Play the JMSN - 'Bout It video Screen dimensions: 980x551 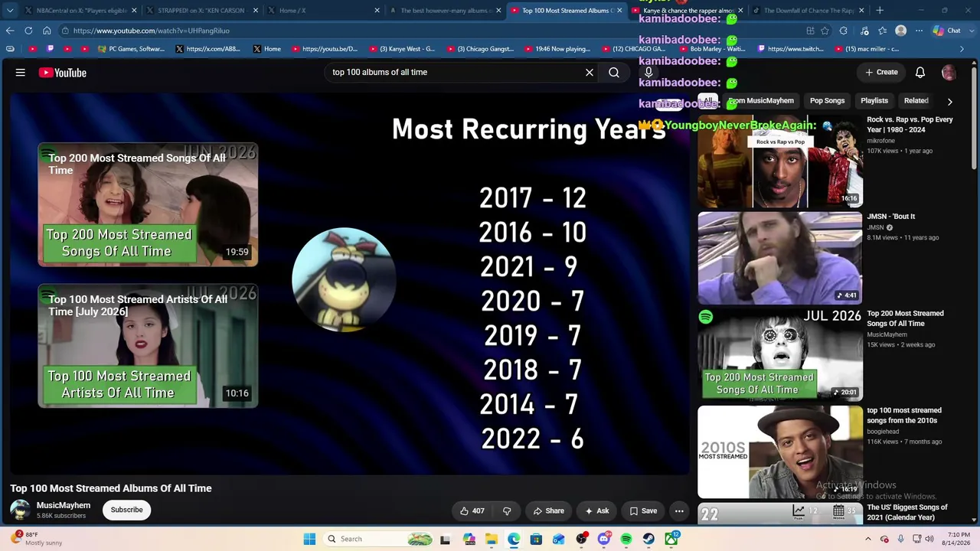[780, 258]
